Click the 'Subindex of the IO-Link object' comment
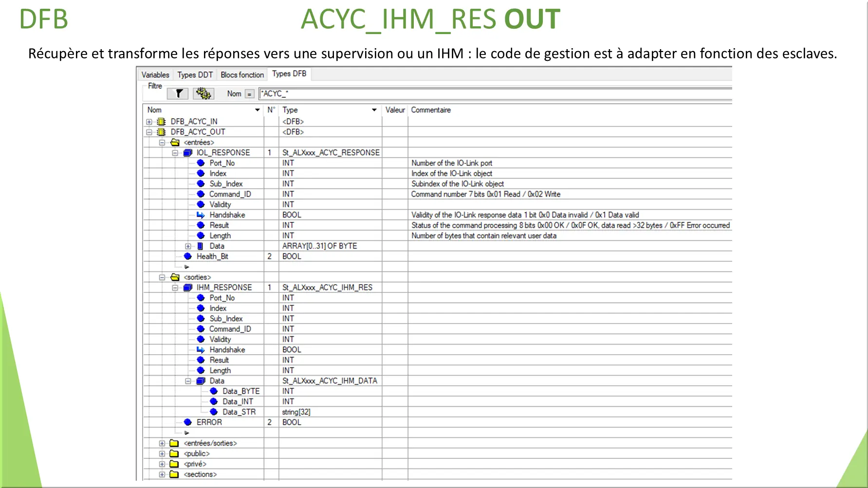The image size is (868, 488). [x=458, y=184]
